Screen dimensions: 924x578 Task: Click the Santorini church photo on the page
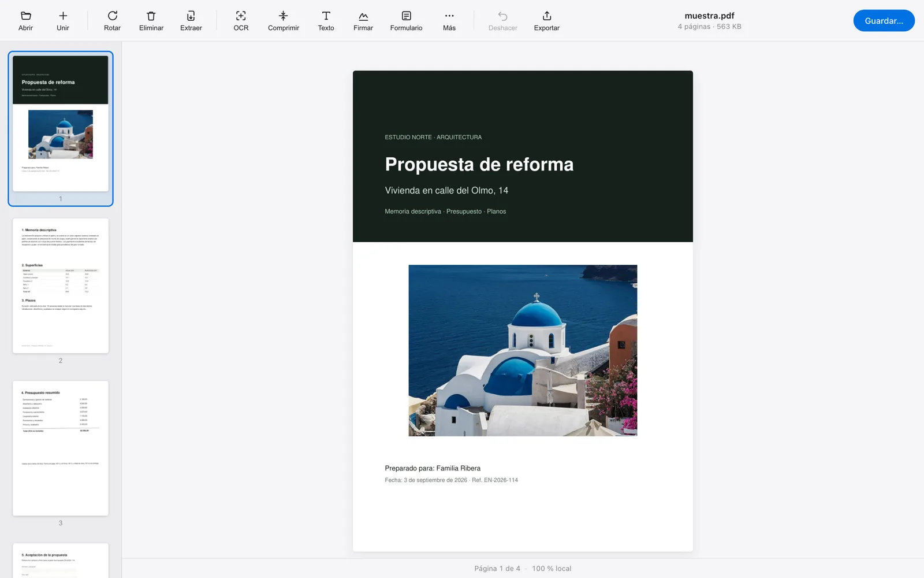(523, 350)
